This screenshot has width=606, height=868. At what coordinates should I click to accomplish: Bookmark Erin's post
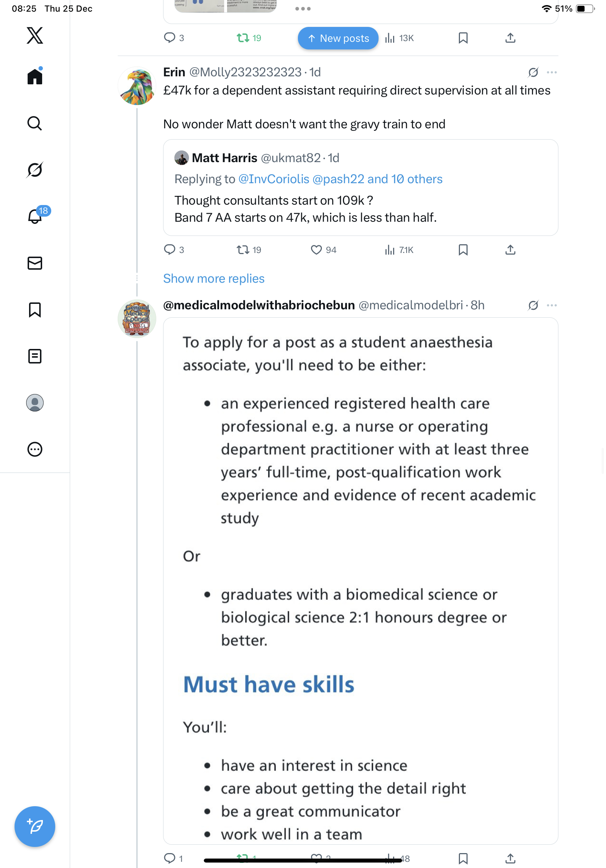(463, 250)
